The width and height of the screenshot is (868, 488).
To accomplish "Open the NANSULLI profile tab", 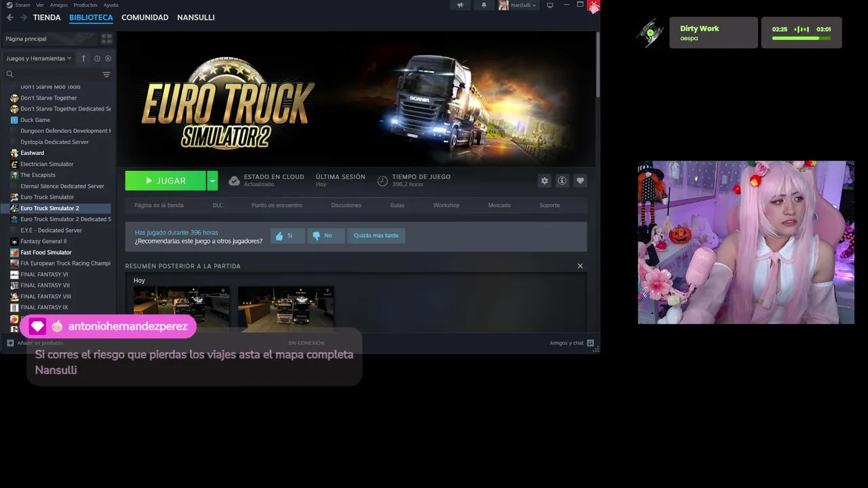I will click(x=196, y=18).
